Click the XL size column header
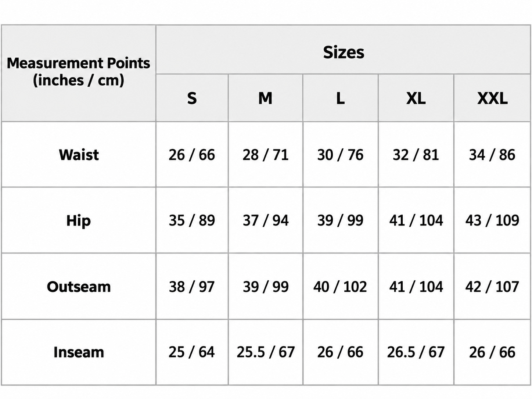 pyautogui.click(x=416, y=98)
